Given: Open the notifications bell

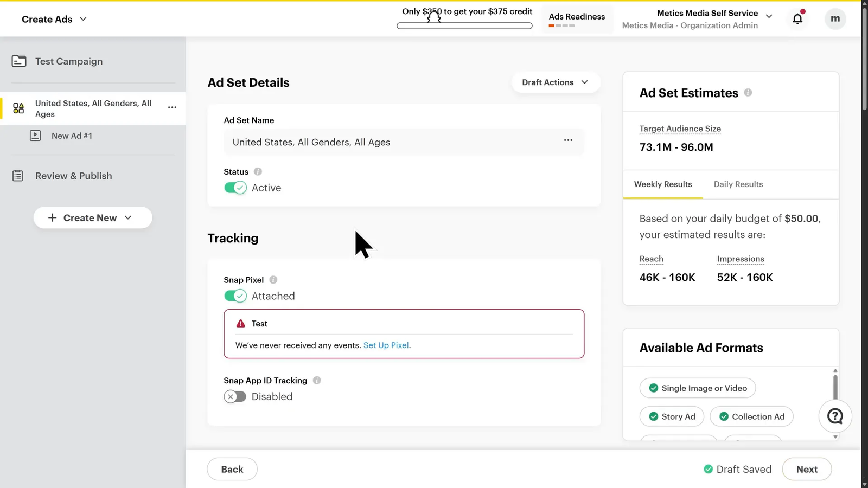Looking at the screenshot, I should pyautogui.click(x=797, y=18).
